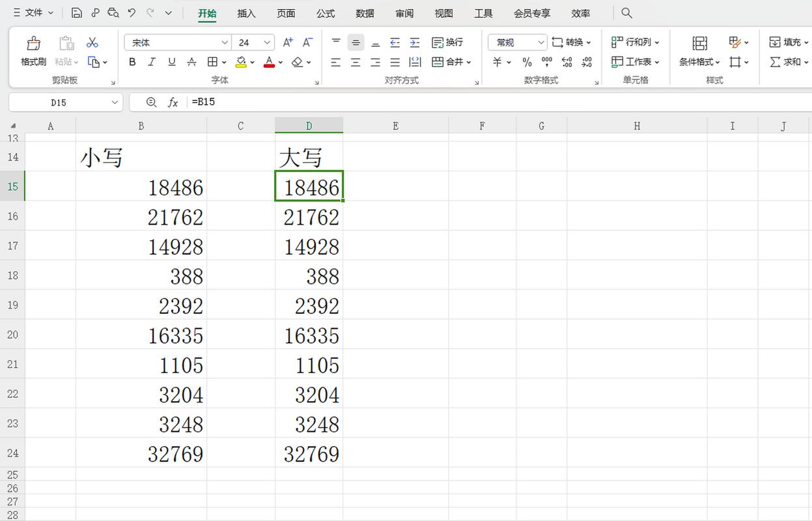Open the fill color dropdown arrow

[x=253, y=63]
